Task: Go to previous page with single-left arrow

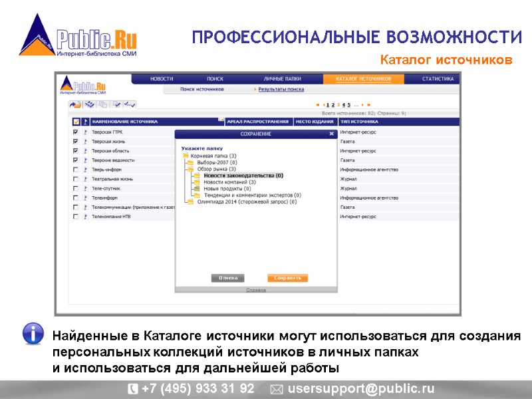Action: click(x=324, y=105)
